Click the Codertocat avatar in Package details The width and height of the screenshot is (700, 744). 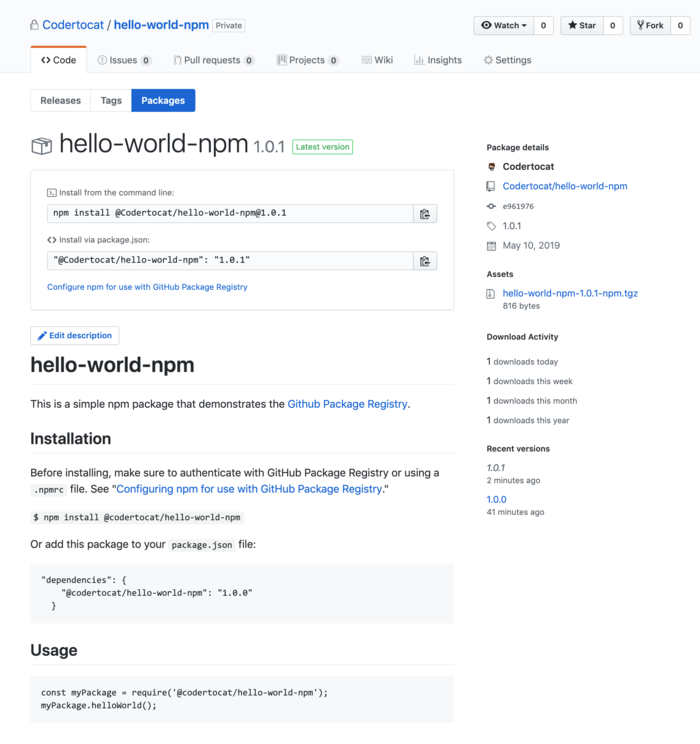492,167
